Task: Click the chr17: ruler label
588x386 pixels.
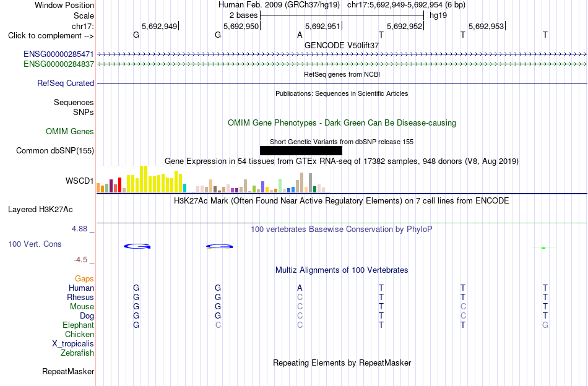Action: click(83, 26)
